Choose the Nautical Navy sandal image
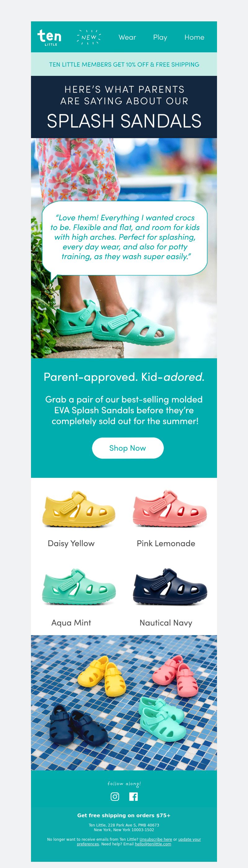 pos(169,587)
